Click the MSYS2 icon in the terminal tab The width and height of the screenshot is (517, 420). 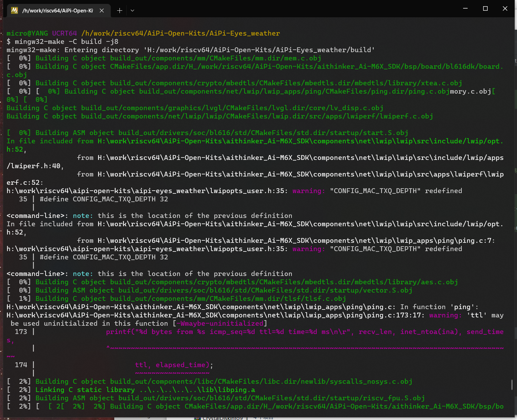tap(14, 10)
